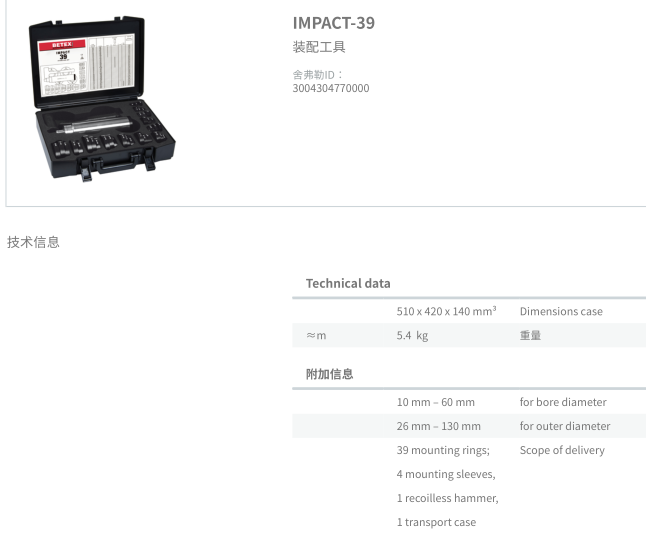Click the Scope of delivery label
646x536 pixels.
pos(562,450)
